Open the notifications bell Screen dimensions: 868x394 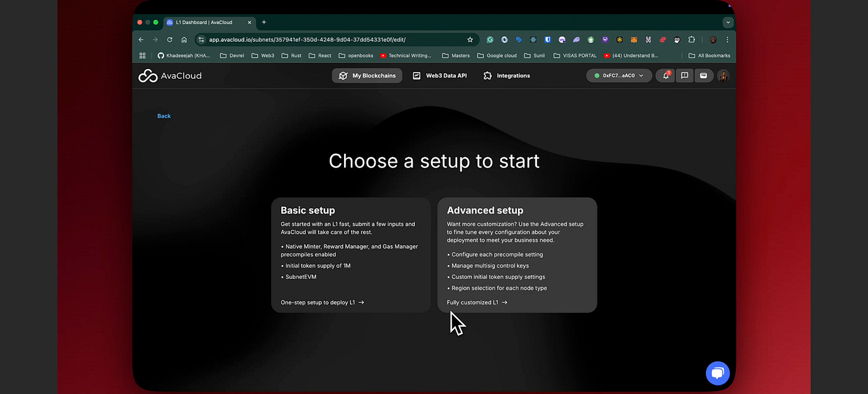coord(666,76)
